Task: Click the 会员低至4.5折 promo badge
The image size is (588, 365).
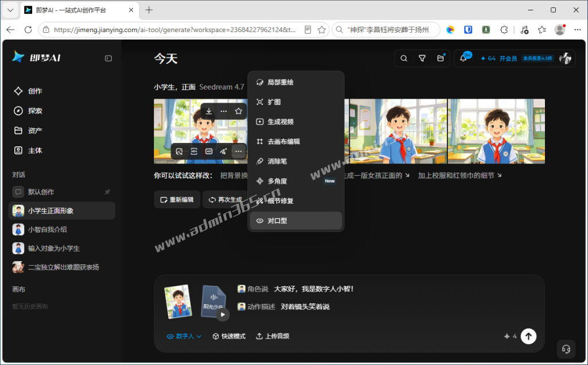Action: (537, 58)
